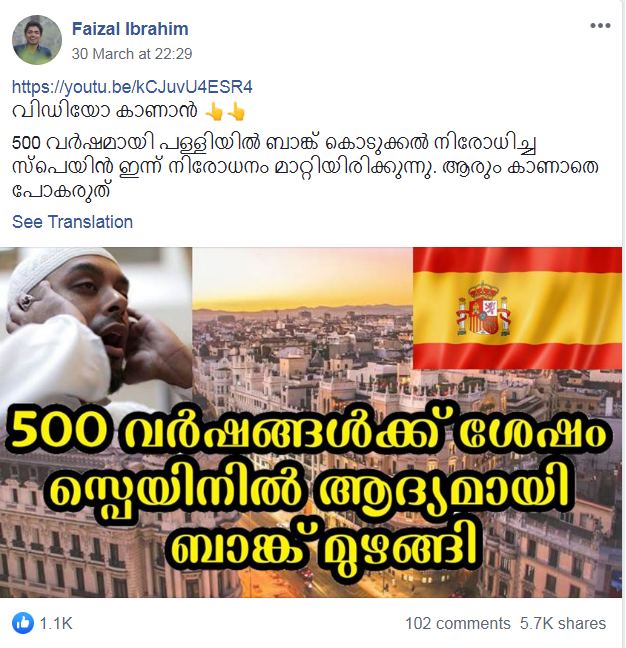Image resolution: width=626 pixels, height=648 pixels.
Task: Click Faizal Ibrahim's round profile picture
Action: [37, 40]
